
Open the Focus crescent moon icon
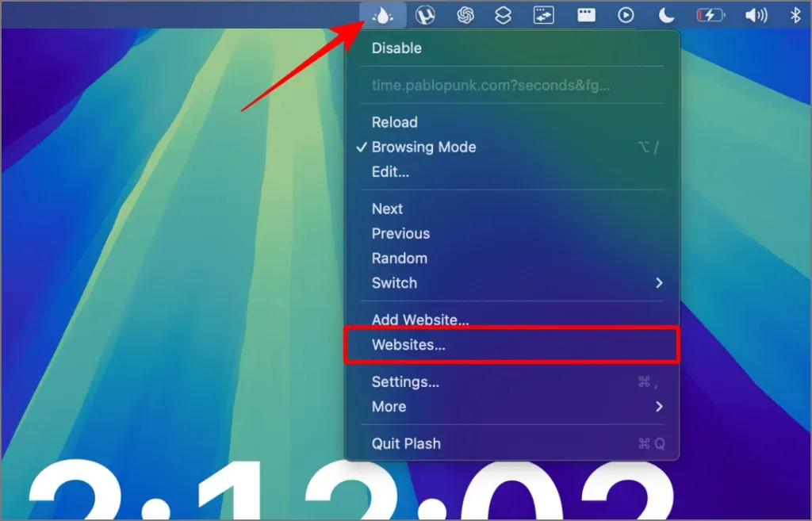(666, 15)
